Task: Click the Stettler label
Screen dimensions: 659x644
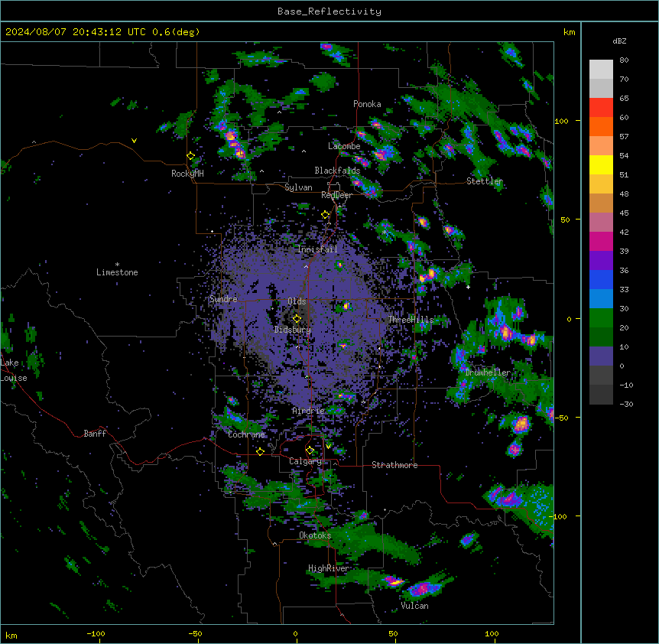Action: pos(485,181)
